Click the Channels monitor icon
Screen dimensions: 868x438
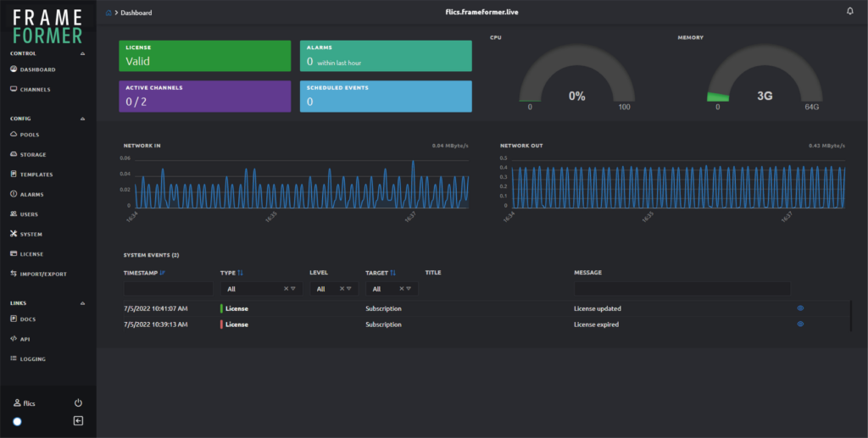pyautogui.click(x=14, y=88)
